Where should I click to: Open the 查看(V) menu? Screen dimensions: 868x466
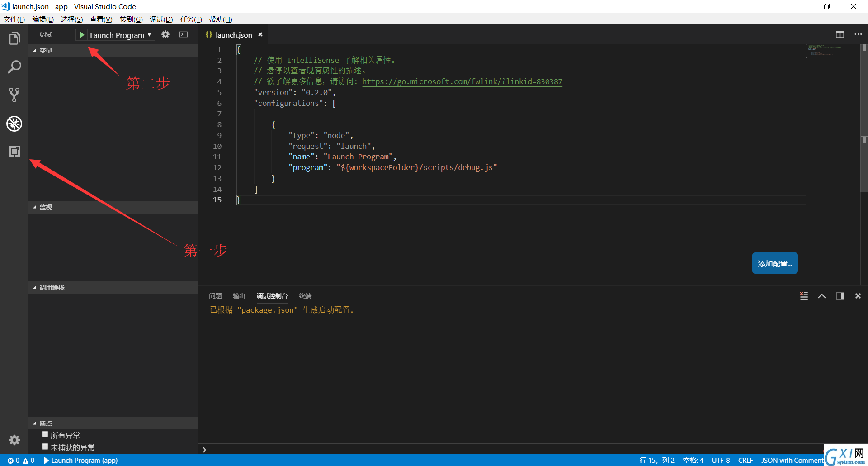coord(101,19)
